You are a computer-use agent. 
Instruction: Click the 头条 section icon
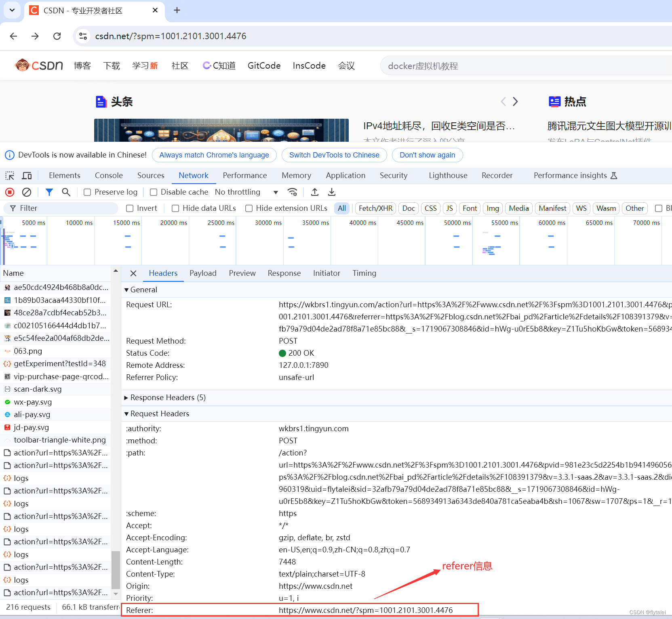pos(101,102)
